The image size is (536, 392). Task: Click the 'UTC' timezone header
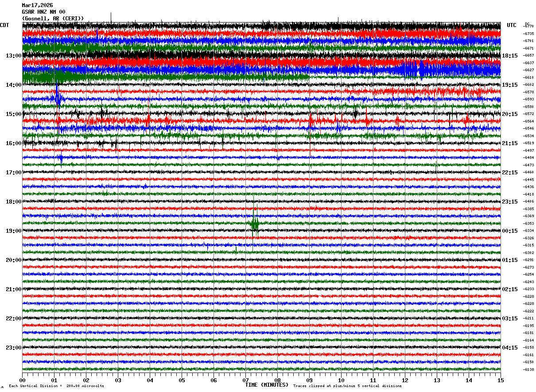512,25
